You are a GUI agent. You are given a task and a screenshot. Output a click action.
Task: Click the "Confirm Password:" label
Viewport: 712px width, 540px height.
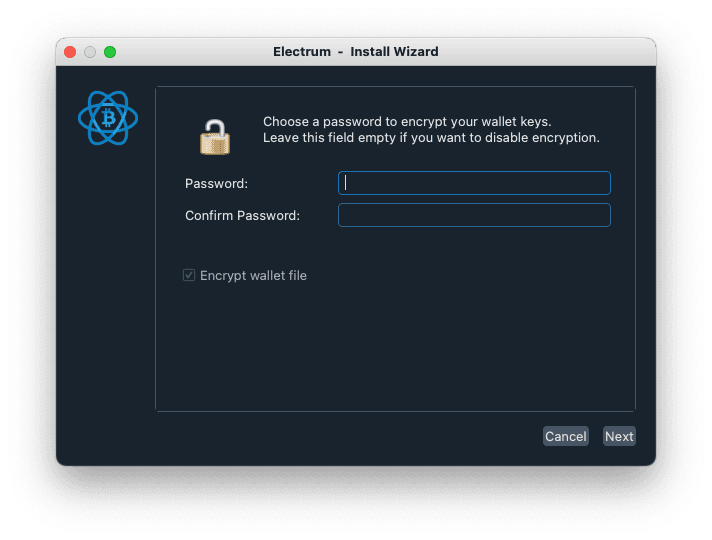tap(242, 215)
